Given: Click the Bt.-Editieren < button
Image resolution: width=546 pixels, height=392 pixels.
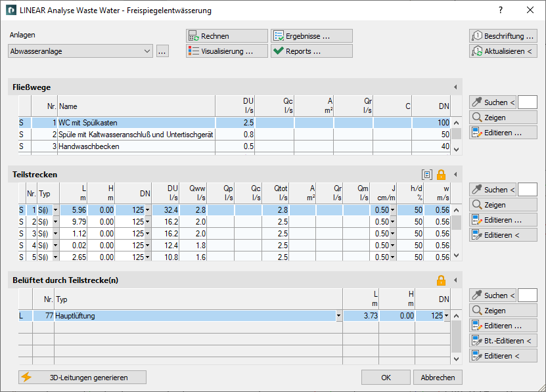Looking at the screenshot, I should (503, 341).
